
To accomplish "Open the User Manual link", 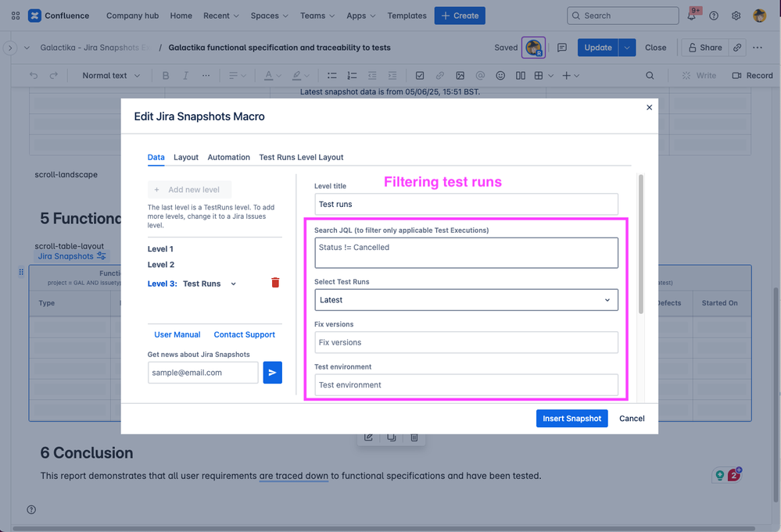I will click(x=177, y=335).
